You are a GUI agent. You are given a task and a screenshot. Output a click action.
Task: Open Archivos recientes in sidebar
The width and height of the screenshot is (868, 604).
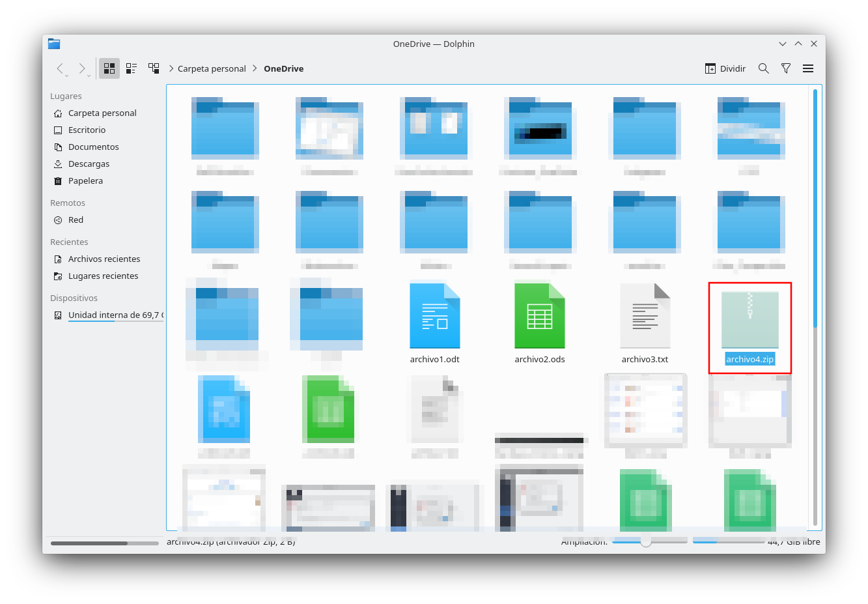[x=104, y=259]
